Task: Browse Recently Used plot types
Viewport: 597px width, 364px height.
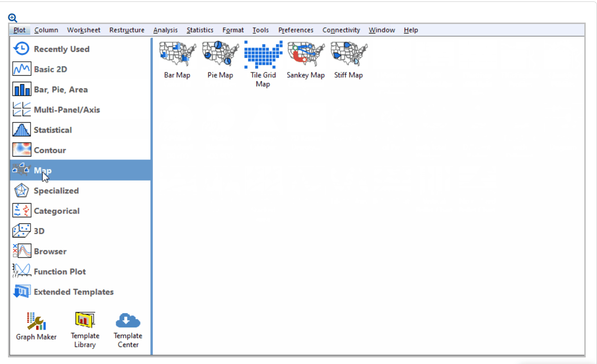Action: pyautogui.click(x=63, y=48)
